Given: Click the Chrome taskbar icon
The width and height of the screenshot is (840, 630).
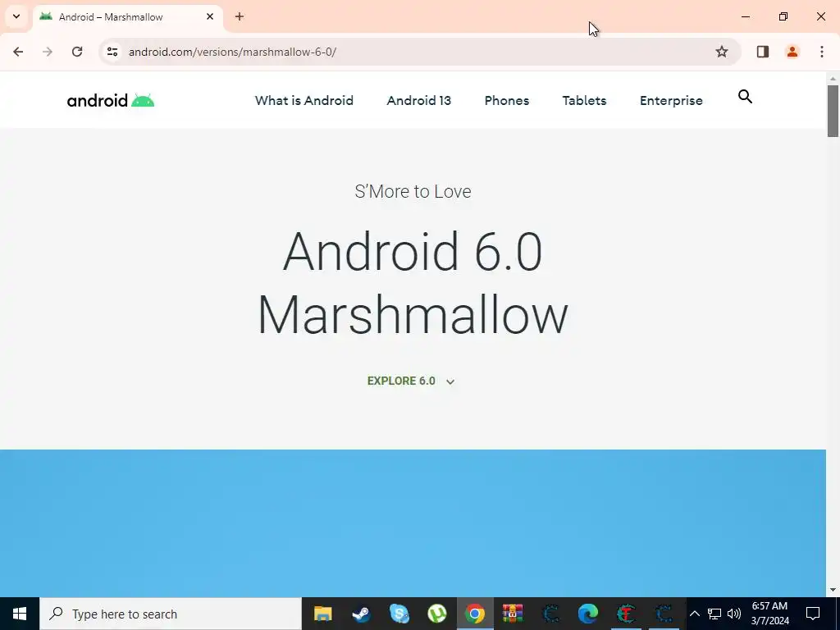Looking at the screenshot, I should (475, 614).
